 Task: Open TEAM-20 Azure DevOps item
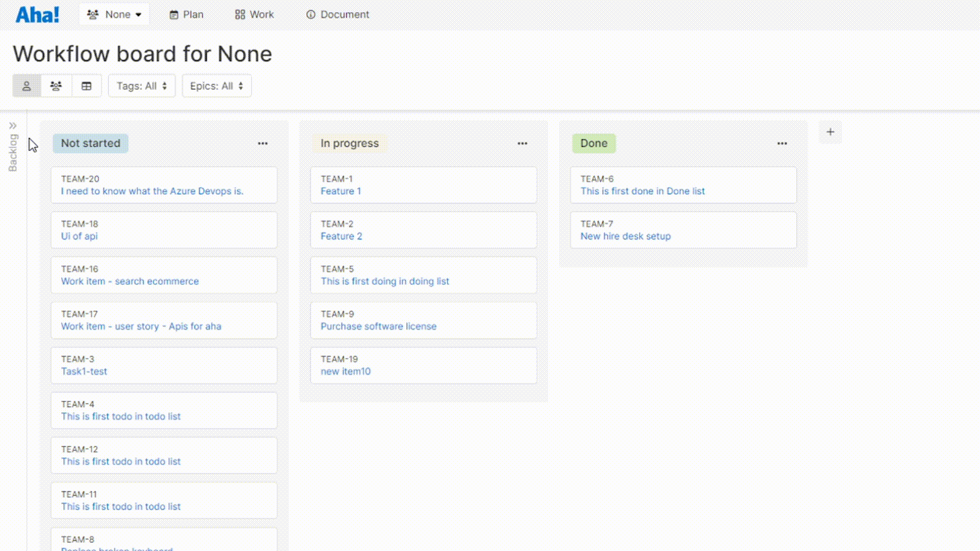click(x=152, y=191)
